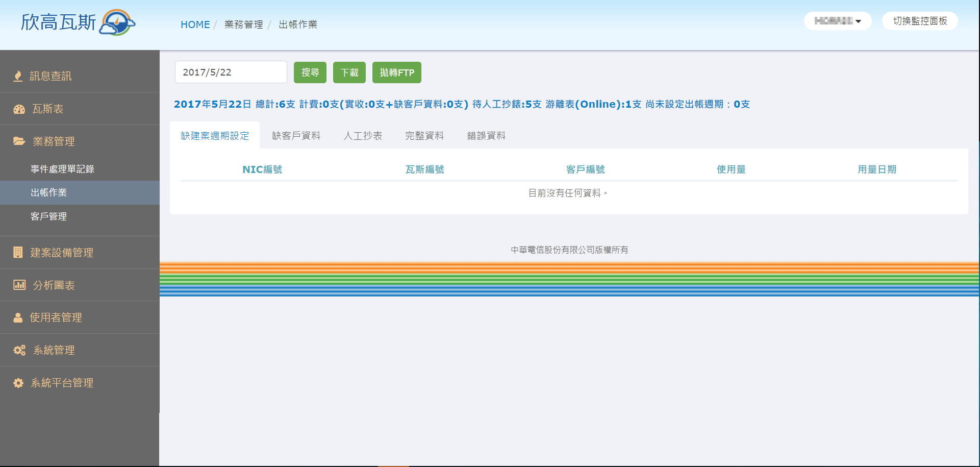Click the gauge icon beside 瓦斯表
980x467 pixels.
coord(19,109)
